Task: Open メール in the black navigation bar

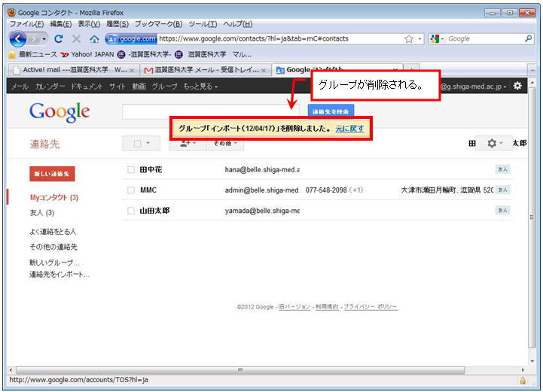Action: [20, 87]
